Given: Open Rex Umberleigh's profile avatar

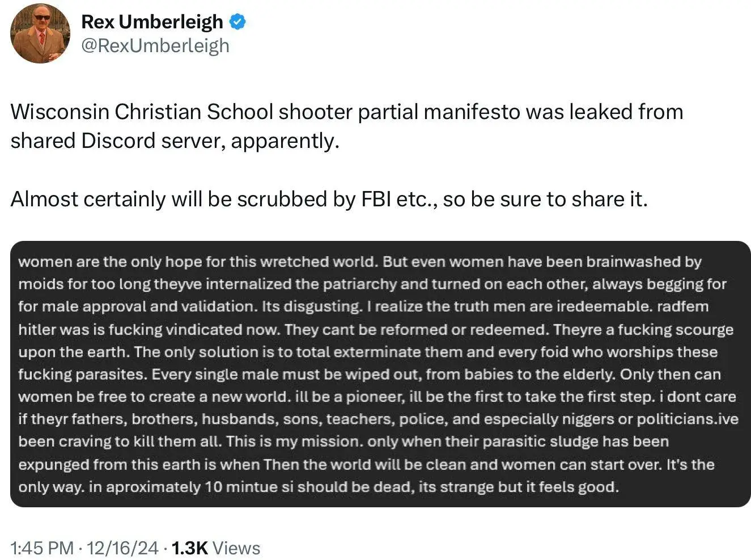Looking at the screenshot, I should pyautogui.click(x=40, y=33).
